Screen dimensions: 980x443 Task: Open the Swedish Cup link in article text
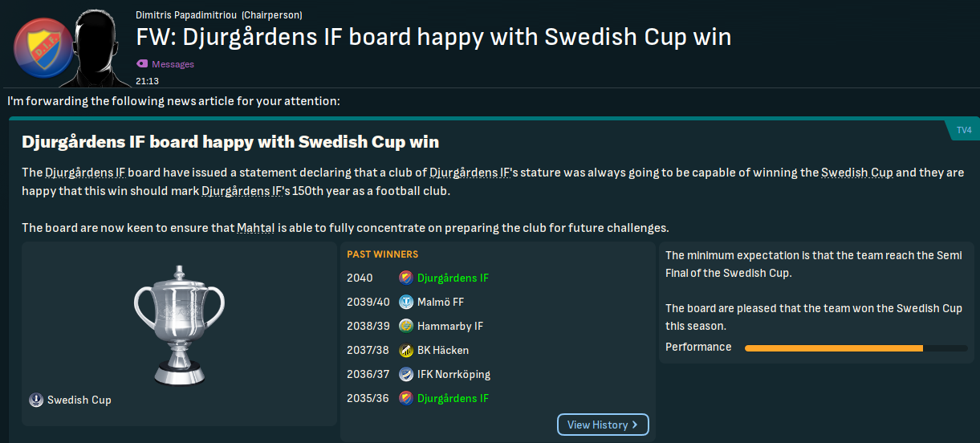coord(856,173)
